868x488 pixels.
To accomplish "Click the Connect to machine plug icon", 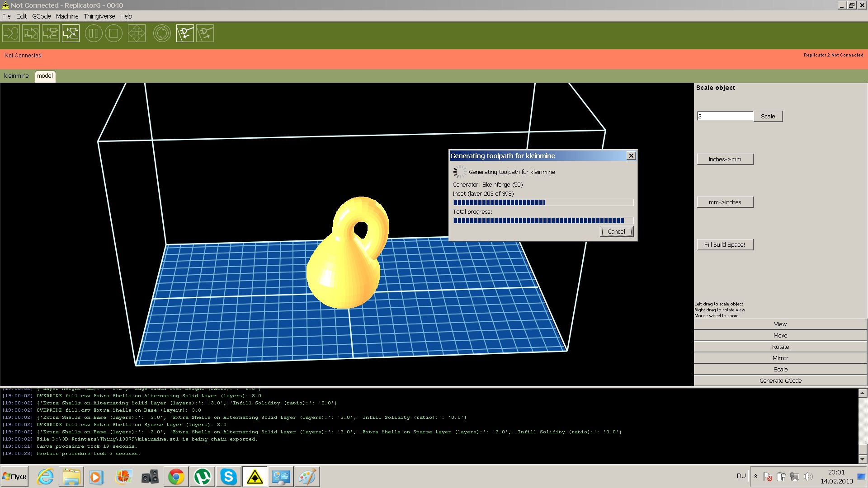I will [x=185, y=33].
